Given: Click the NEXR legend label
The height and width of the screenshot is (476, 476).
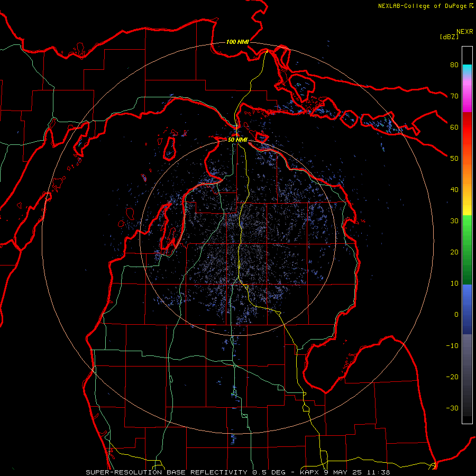Looking at the screenshot, I should coord(465,32).
